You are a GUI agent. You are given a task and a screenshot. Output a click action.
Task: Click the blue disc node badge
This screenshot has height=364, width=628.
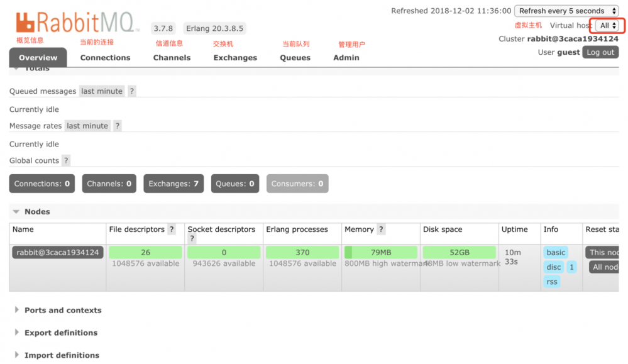pos(553,267)
